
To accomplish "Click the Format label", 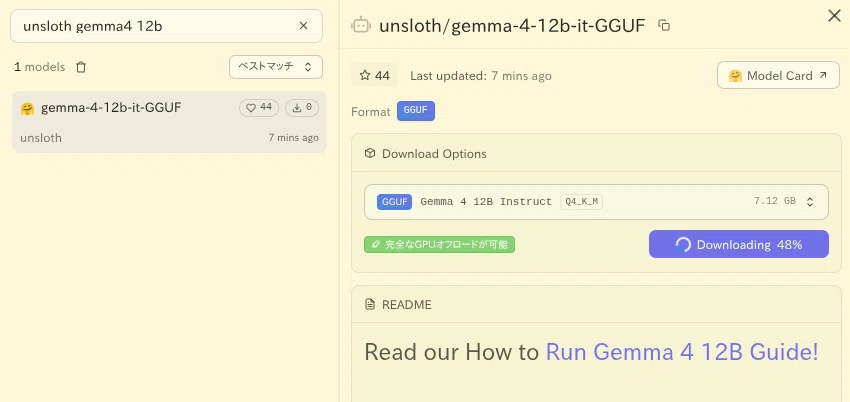I will [371, 112].
